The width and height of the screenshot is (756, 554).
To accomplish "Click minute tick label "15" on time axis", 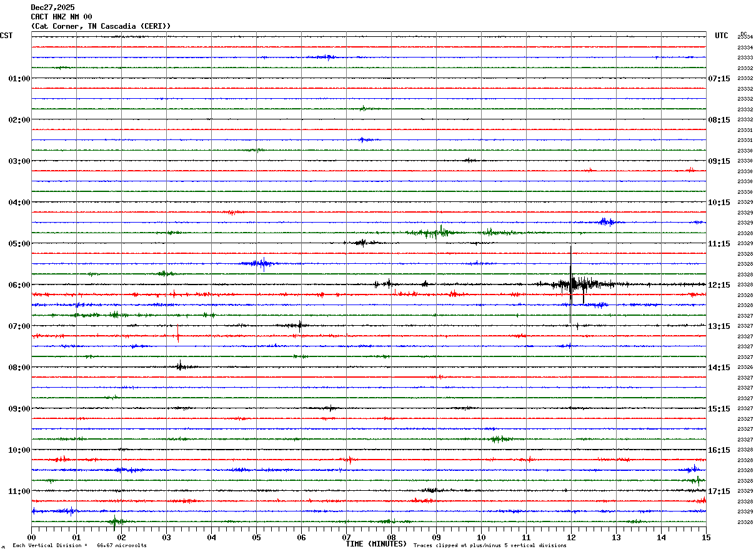I will point(706,537).
